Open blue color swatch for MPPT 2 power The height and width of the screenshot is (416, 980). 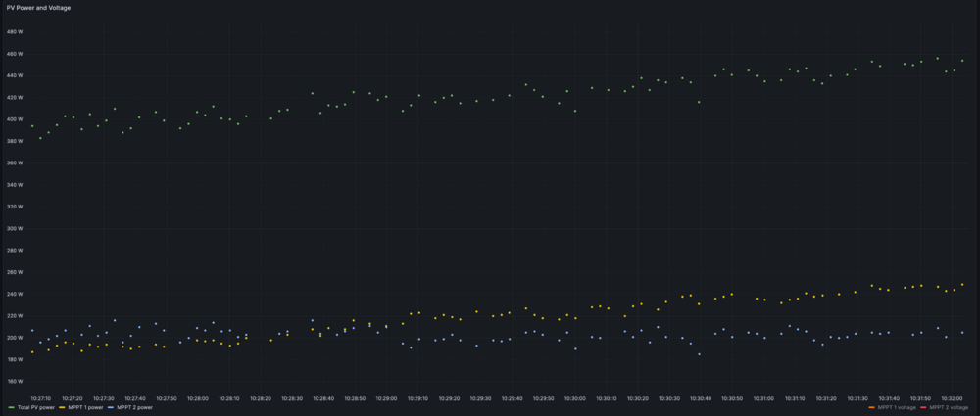pos(112,407)
